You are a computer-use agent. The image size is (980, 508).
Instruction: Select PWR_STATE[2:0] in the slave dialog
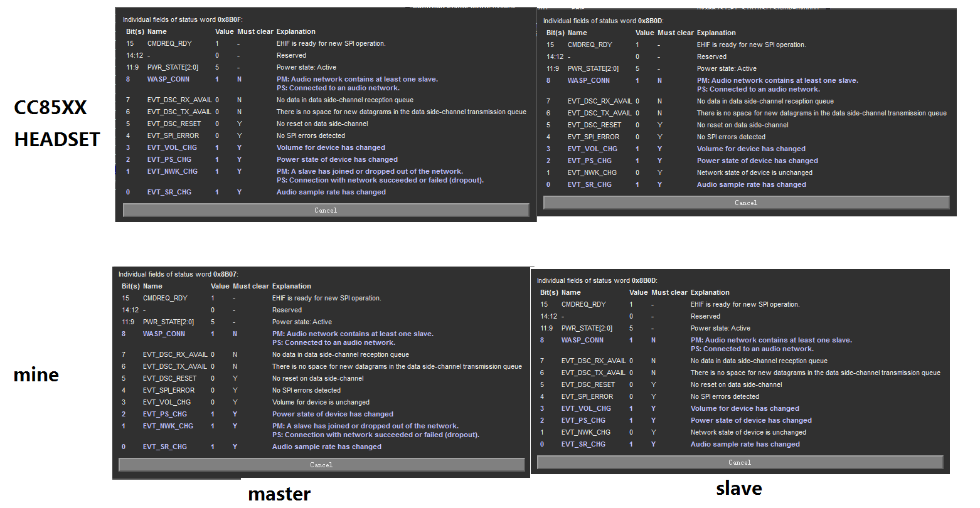[587, 329]
